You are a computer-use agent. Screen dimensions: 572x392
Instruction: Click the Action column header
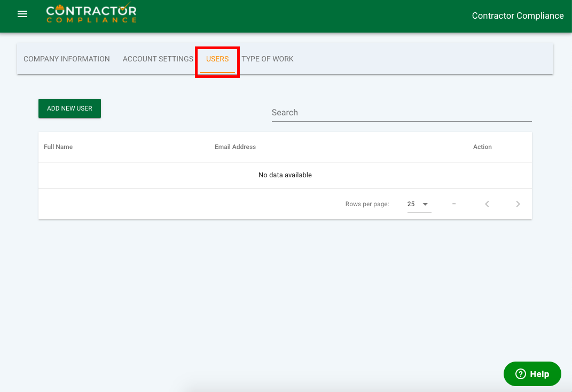482,147
